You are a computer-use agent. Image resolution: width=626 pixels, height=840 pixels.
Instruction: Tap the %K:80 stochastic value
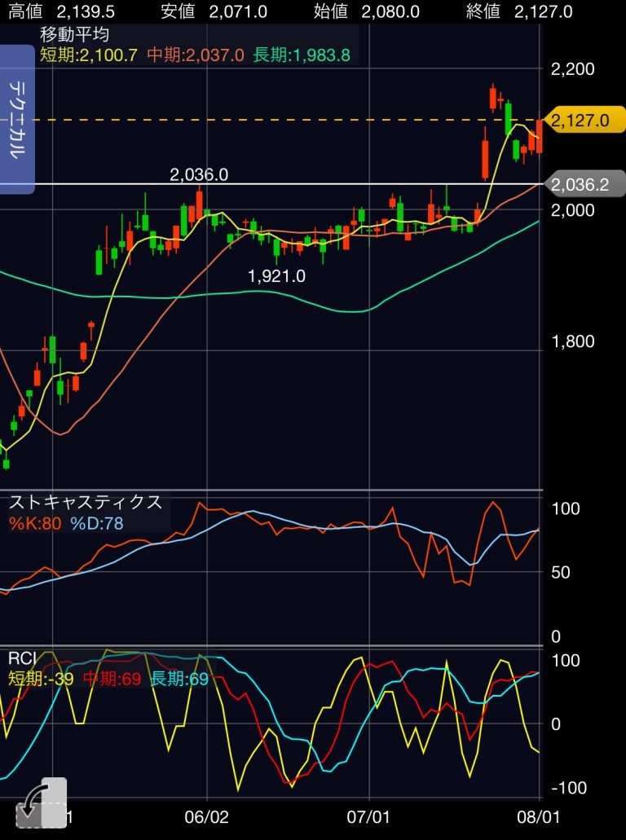(35, 523)
